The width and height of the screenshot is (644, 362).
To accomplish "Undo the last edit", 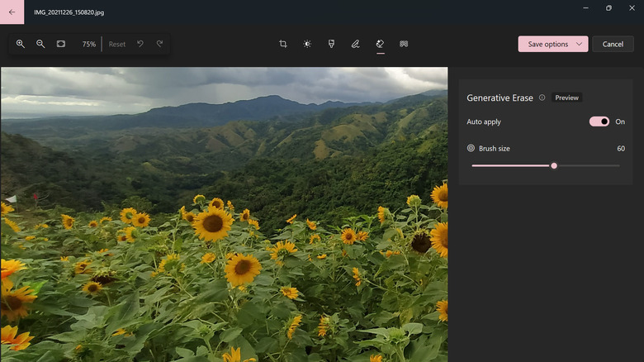I will click(x=140, y=44).
